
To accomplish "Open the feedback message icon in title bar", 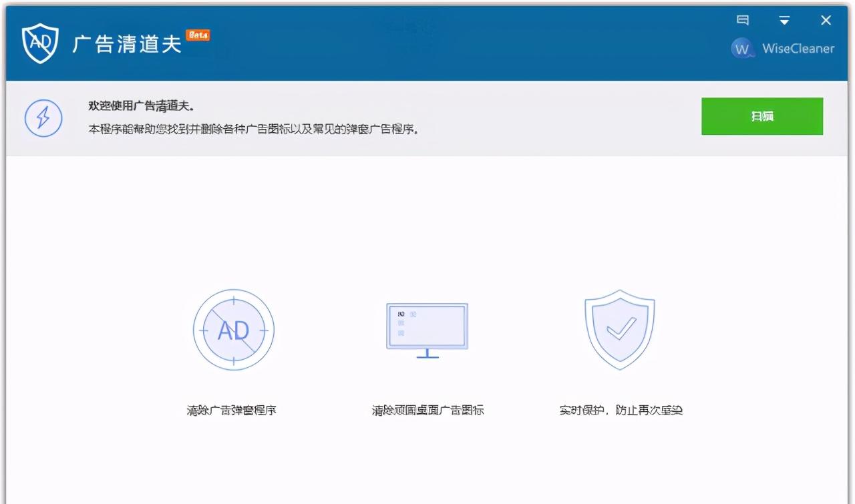I will [x=742, y=20].
